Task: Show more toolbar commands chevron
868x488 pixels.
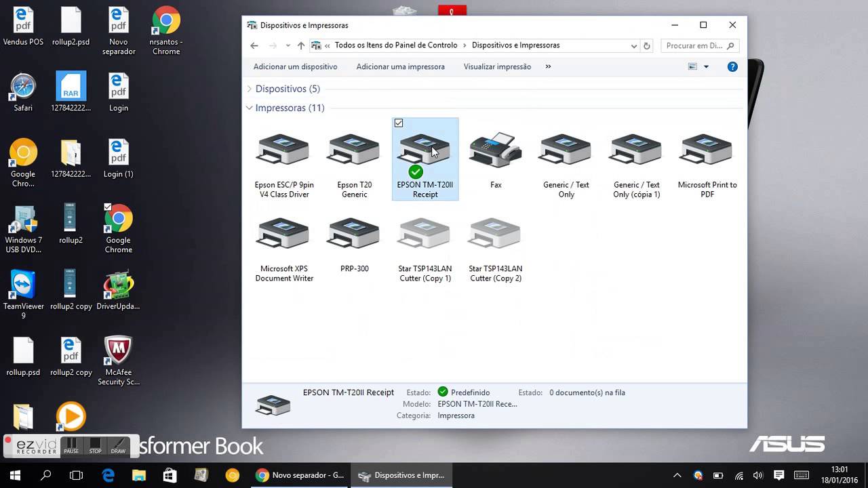Action: (x=548, y=66)
